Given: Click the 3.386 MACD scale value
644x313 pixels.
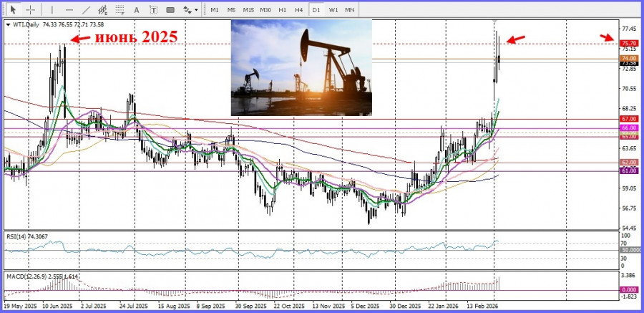Looking at the screenshot, I should tap(629, 275).
